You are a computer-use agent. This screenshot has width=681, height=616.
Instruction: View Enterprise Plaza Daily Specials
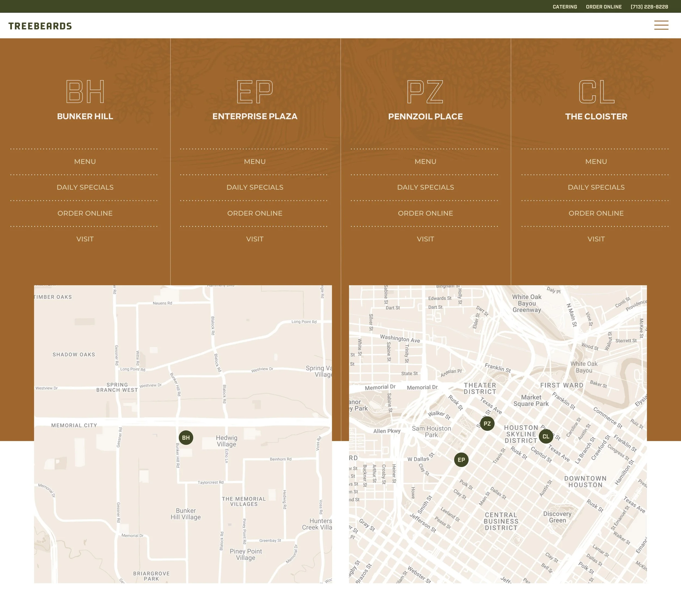click(x=255, y=187)
